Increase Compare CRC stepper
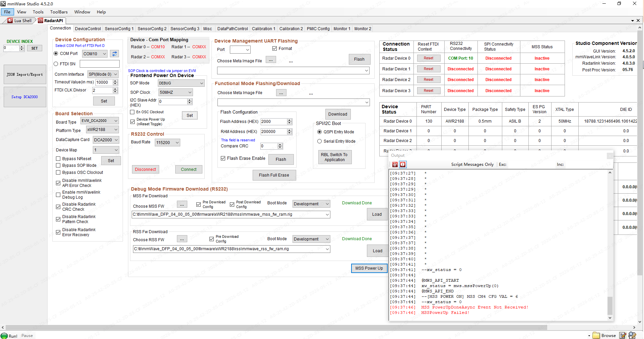 [280, 144]
